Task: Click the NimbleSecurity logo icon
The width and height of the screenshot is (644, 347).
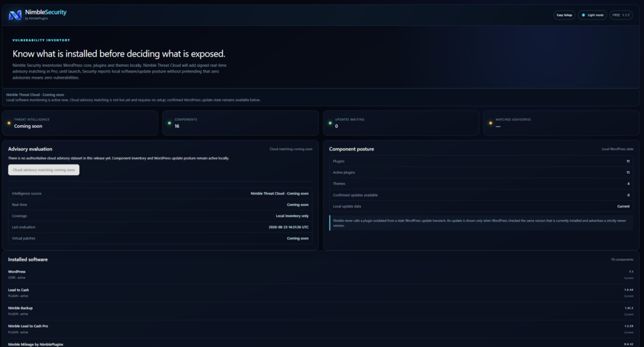Action: 15,15
